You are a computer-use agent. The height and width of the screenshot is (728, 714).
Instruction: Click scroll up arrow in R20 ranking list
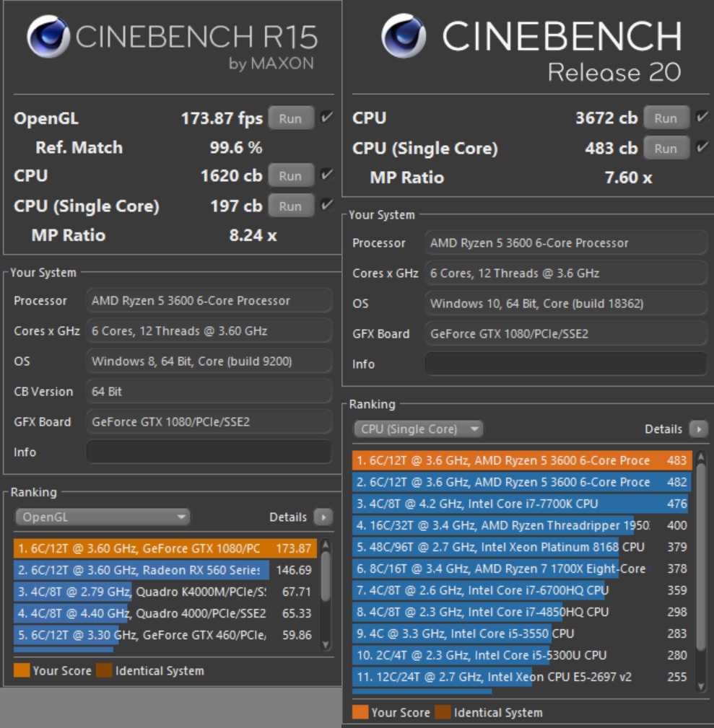click(701, 457)
